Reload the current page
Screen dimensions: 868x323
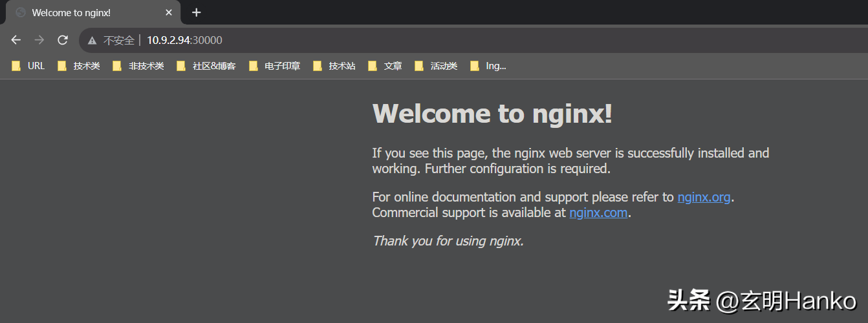63,40
